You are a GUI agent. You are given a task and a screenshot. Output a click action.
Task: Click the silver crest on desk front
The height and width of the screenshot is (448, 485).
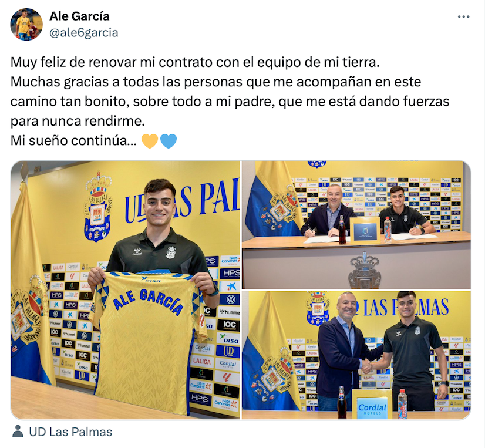coord(365,270)
